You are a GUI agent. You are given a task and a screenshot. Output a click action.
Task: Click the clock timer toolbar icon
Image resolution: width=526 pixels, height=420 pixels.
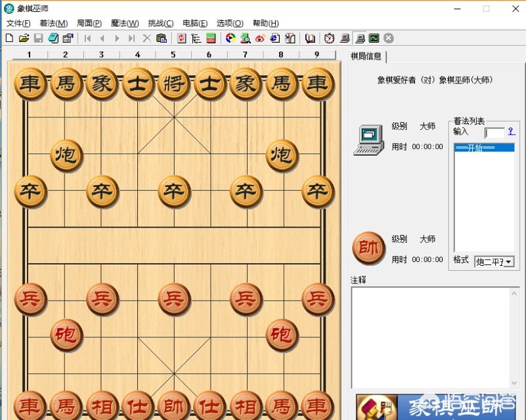[x=329, y=39]
